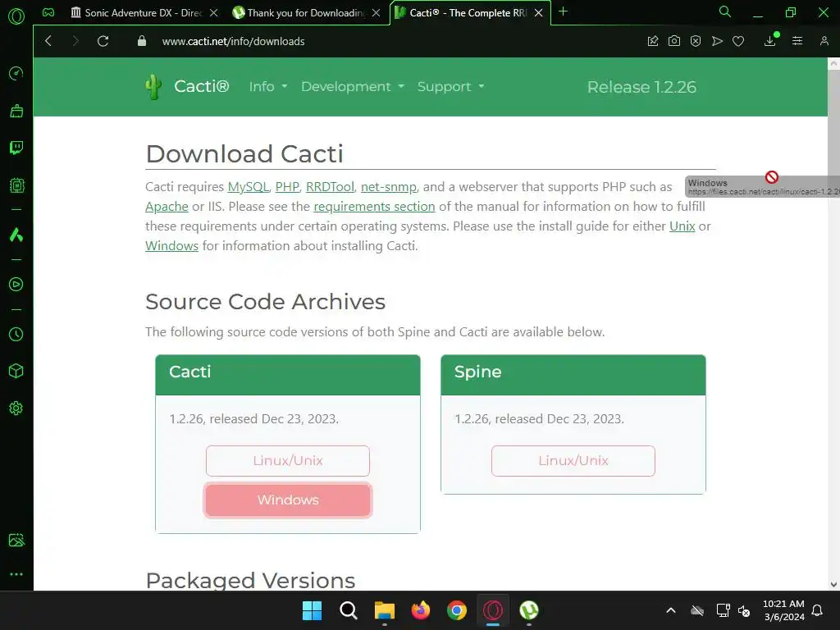The image size is (840, 630).
Task: Open Settings gear in sidebar
Action: (x=16, y=409)
